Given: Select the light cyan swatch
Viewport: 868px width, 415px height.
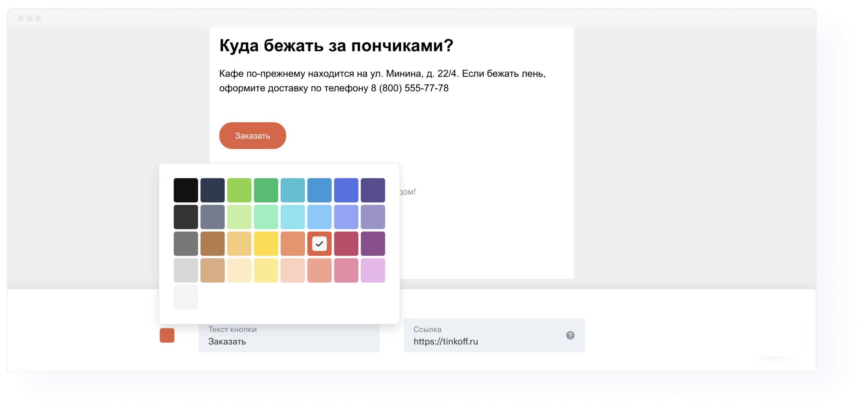Looking at the screenshot, I should click(x=293, y=217).
